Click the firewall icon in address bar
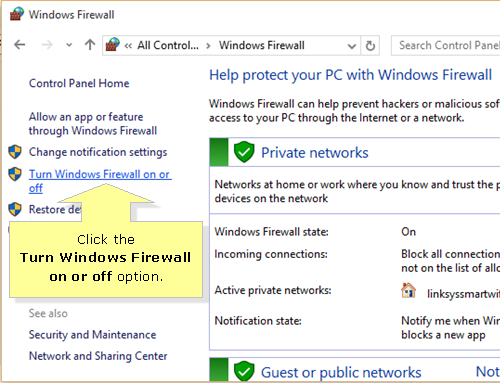Viewport: 500px width, 383px height. (113, 45)
